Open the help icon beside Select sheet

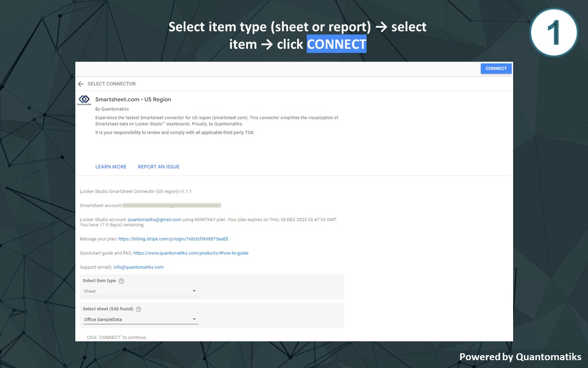coord(138,310)
